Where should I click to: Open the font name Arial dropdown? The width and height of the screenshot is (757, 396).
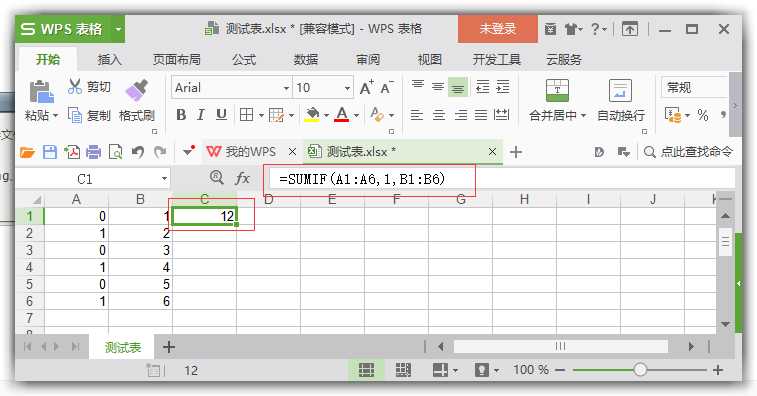pos(286,88)
